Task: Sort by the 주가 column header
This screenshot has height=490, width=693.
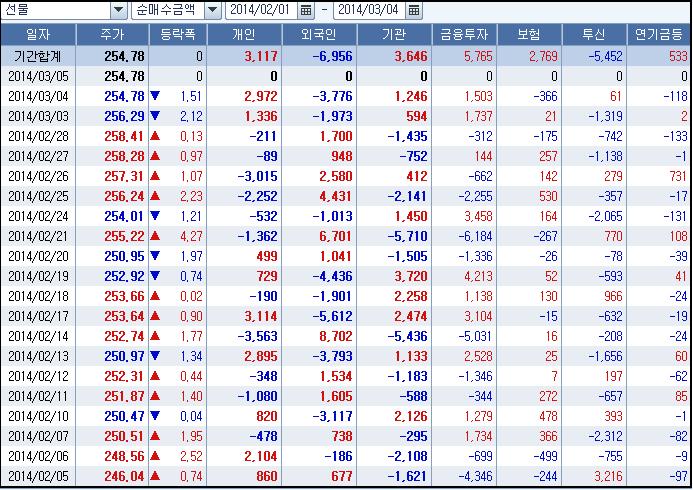Action: (112, 34)
